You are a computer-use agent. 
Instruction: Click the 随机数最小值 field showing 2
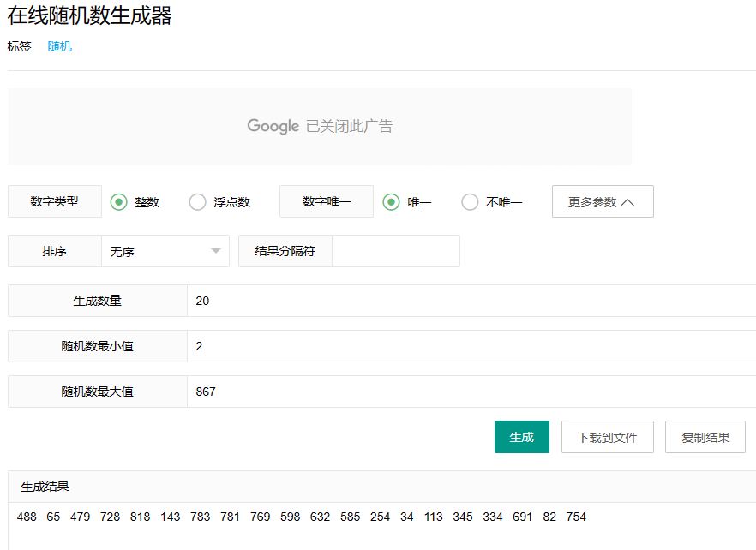(x=471, y=346)
